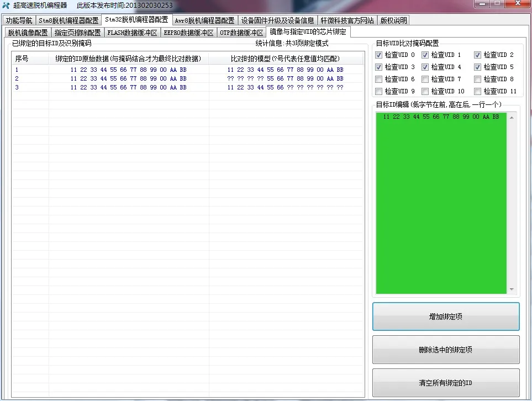Open the OTP数据缓冲区 tab
Image resolution: width=532 pixels, height=401 pixels.
click(x=240, y=32)
